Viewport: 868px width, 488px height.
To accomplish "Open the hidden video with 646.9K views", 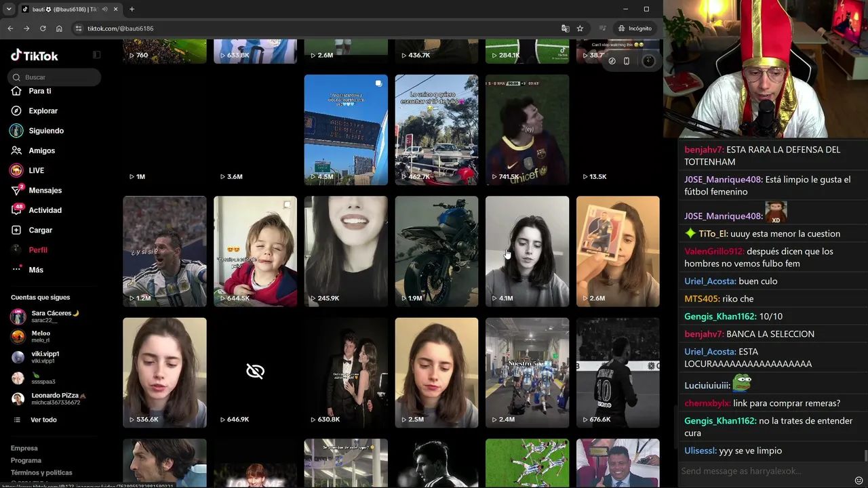I will coord(255,373).
